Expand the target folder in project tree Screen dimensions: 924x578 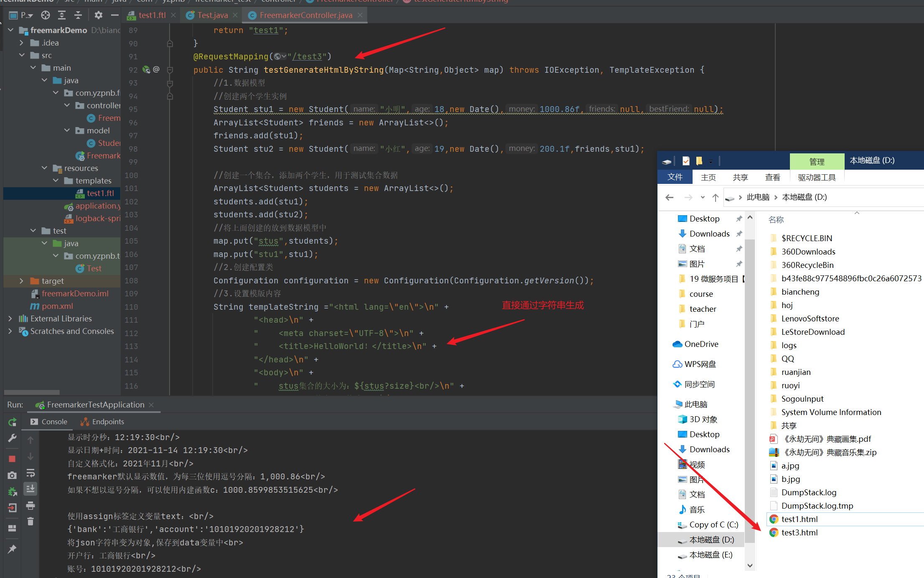tap(21, 281)
